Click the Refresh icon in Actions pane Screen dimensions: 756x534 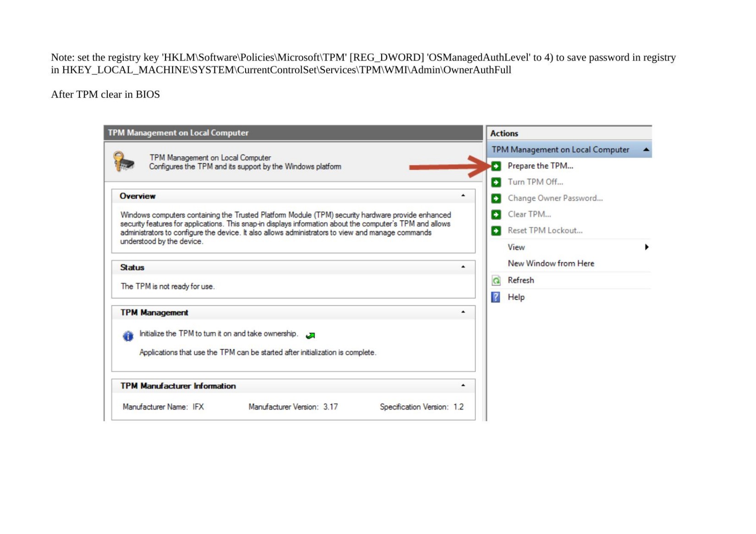pos(496,281)
